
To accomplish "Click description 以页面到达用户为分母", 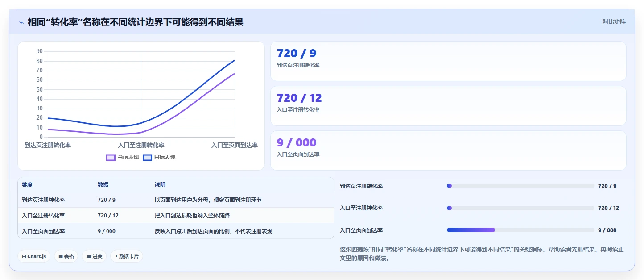I will click(182, 200).
